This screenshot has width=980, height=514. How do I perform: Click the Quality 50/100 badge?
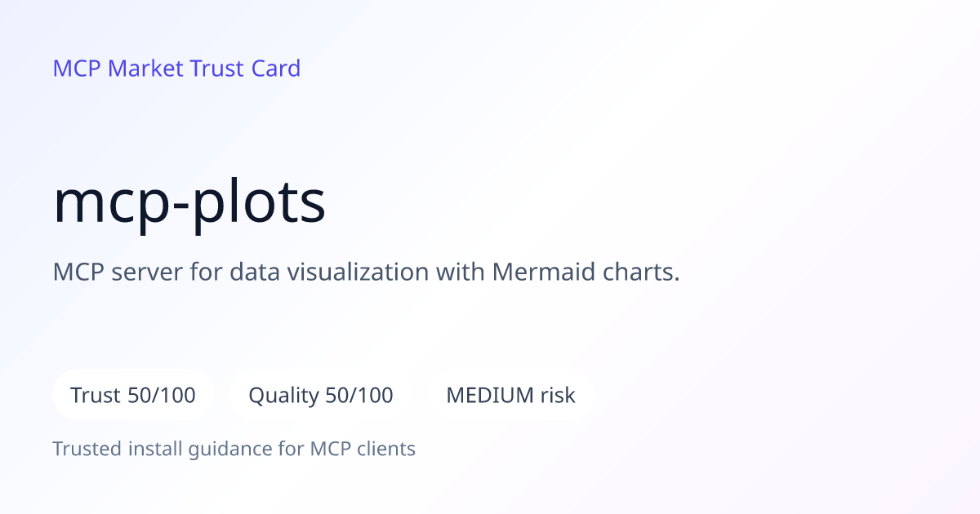[x=321, y=396]
